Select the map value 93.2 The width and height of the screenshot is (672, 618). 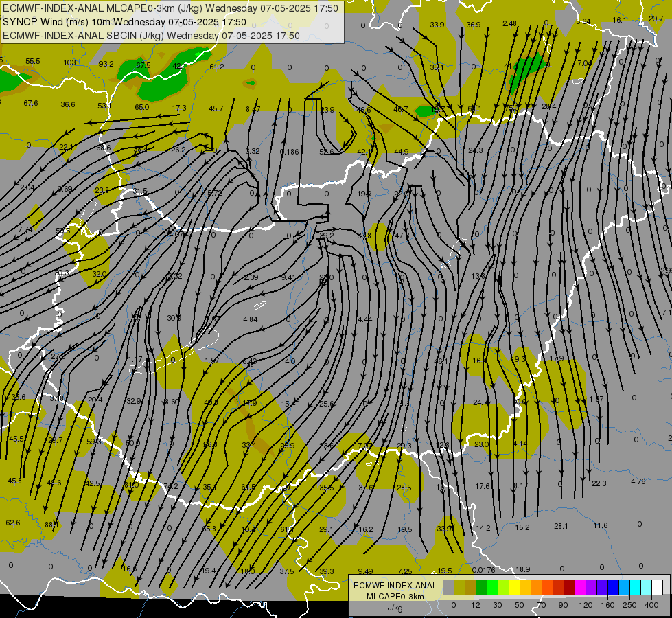106,64
